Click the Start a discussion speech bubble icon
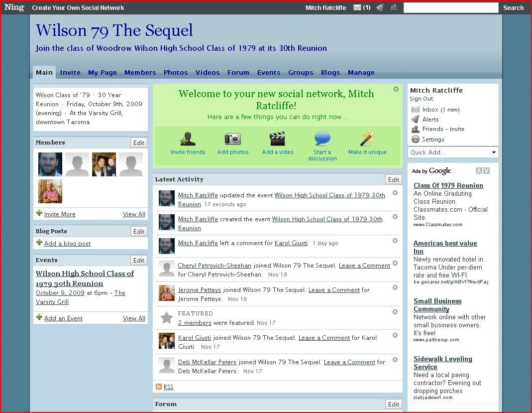 click(x=322, y=138)
